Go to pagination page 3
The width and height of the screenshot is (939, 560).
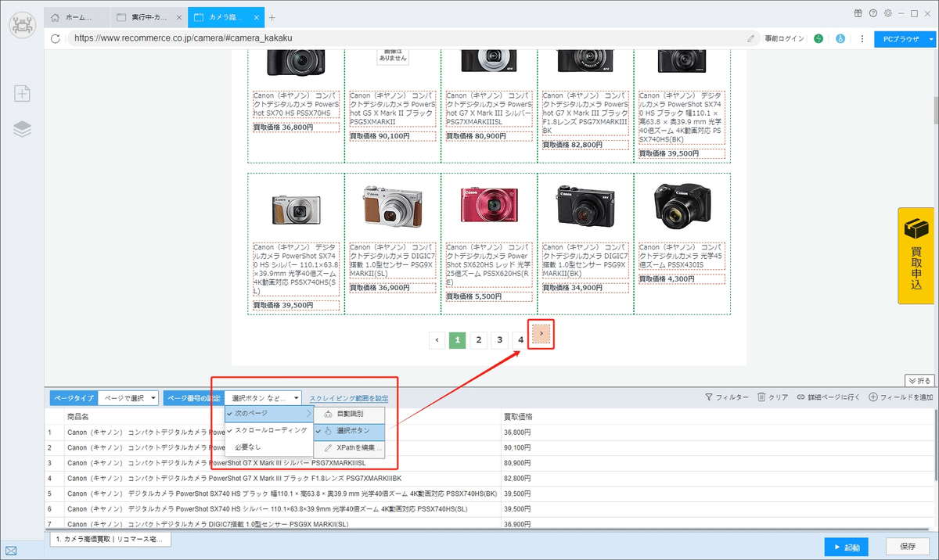500,339
